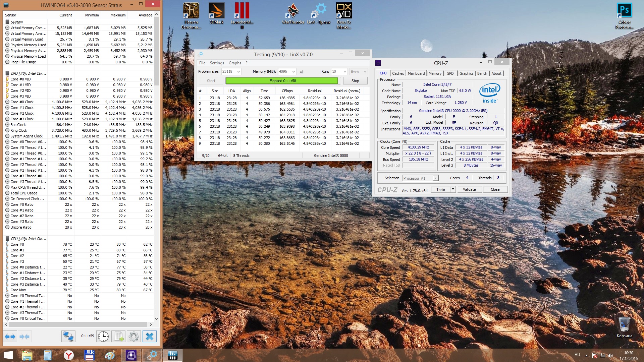The width and height of the screenshot is (644, 362).
Task: Open the Graphs menu in LinX
Action: pos(235,63)
